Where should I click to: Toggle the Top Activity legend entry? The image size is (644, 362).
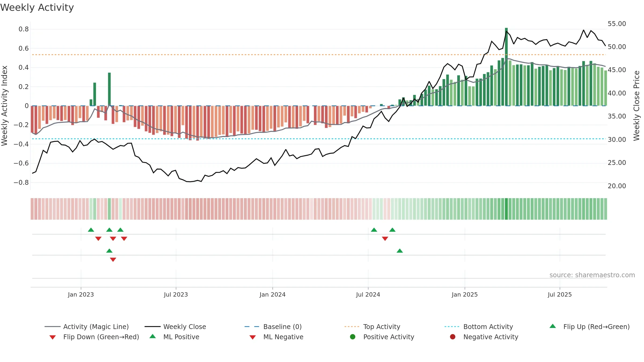(x=372, y=327)
